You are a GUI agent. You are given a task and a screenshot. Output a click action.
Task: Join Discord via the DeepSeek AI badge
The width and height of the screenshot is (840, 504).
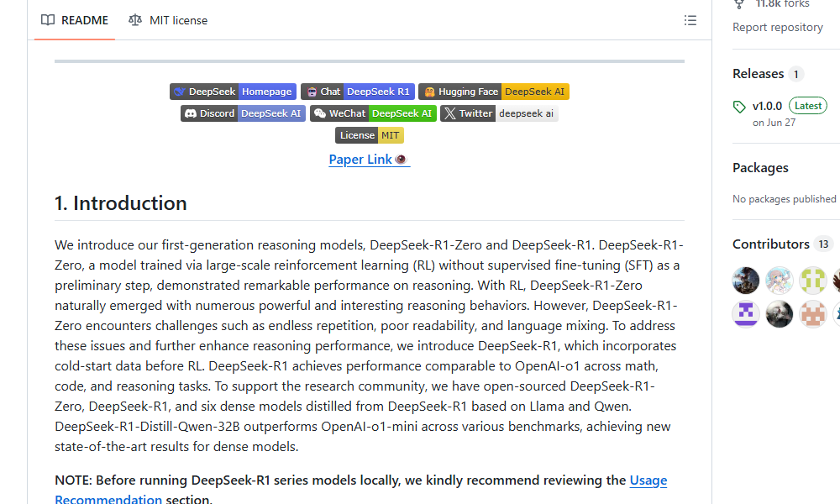coord(243,113)
